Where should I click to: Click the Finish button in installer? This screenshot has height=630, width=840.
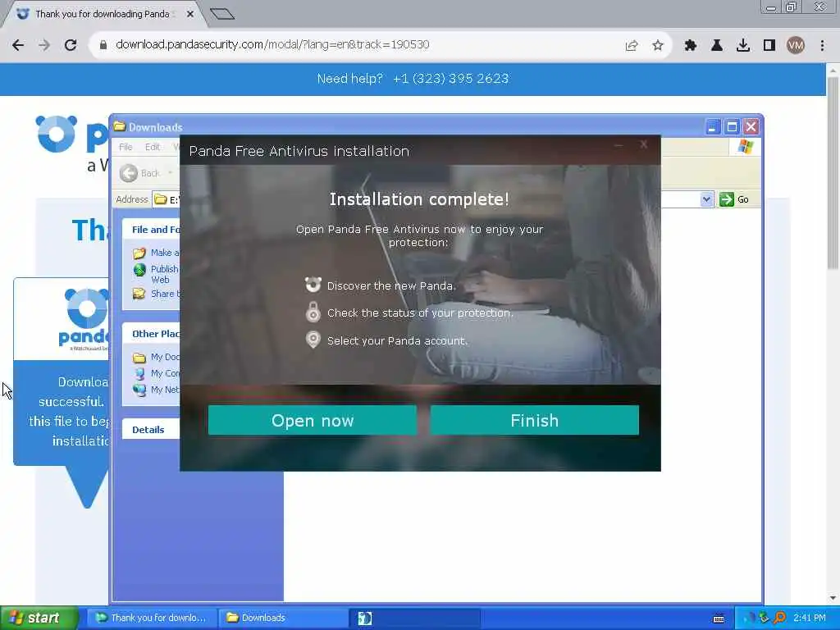click(534, 420)
